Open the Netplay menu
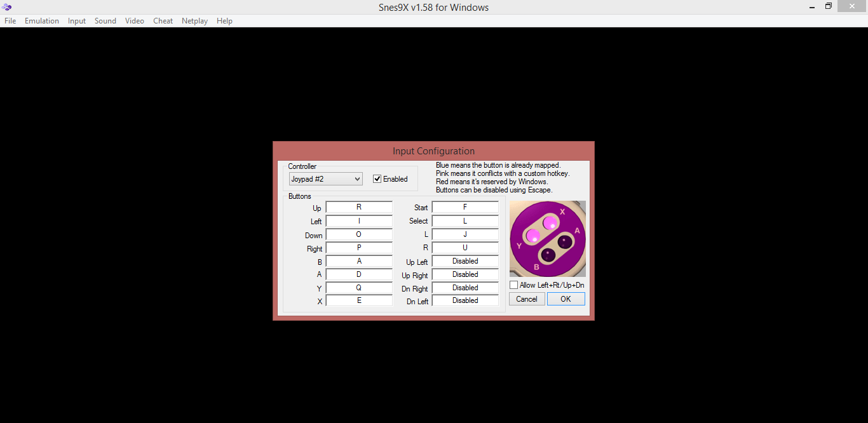This screenshot has width=868, height=423. [x=194, y=21]
